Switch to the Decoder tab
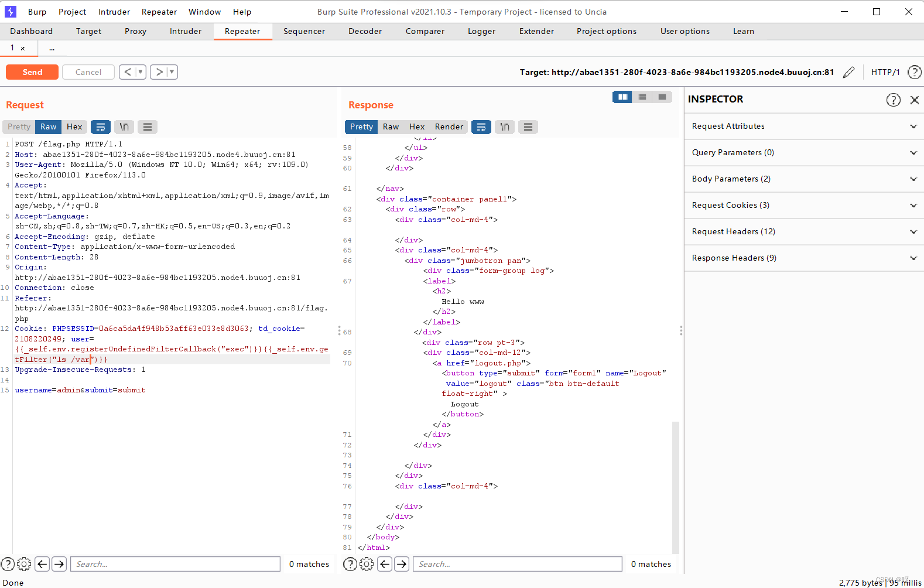The height and width of the screenshot is (588, 924). [365, 31]
